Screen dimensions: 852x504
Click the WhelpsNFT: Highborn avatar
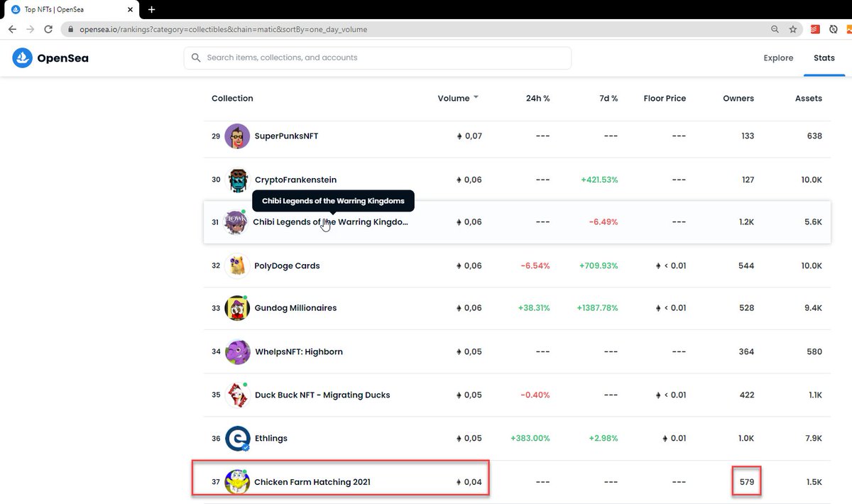[x=237, y=351]
